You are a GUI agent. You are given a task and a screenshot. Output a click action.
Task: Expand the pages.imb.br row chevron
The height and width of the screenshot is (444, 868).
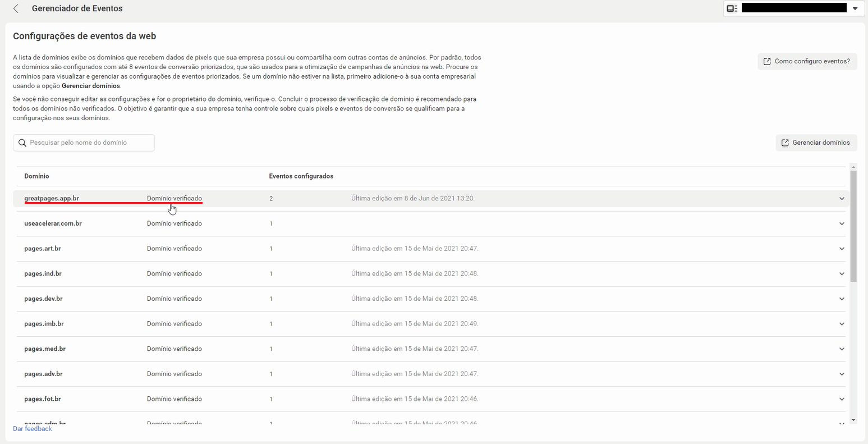point(842,324)
